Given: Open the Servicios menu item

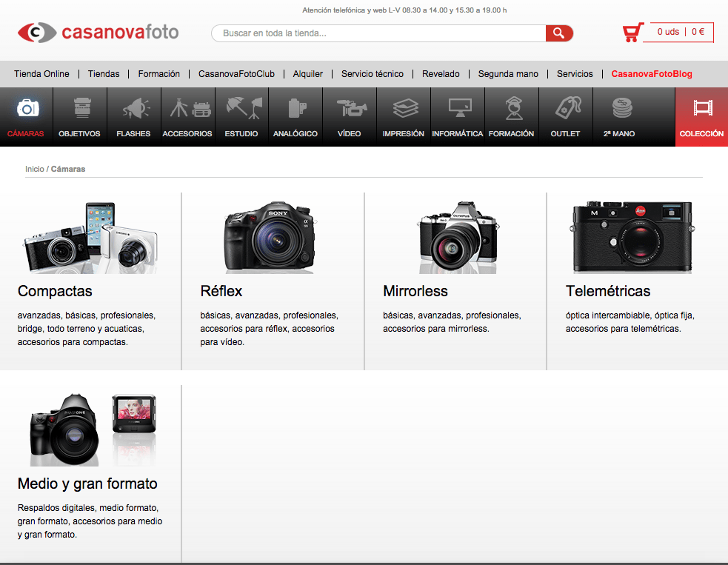Looking at the screenshot, I should [575, 74].
